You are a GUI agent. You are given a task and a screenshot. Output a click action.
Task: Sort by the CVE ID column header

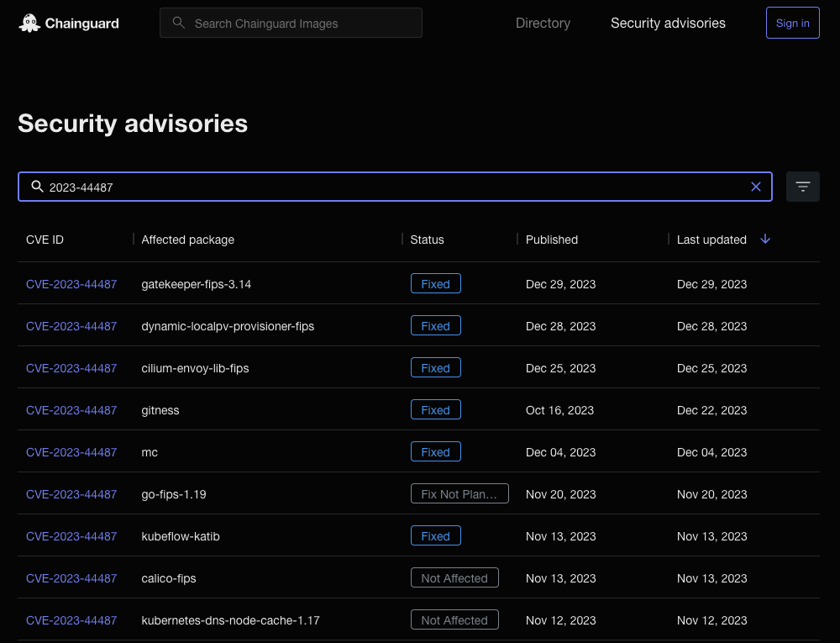coord(45,240)
